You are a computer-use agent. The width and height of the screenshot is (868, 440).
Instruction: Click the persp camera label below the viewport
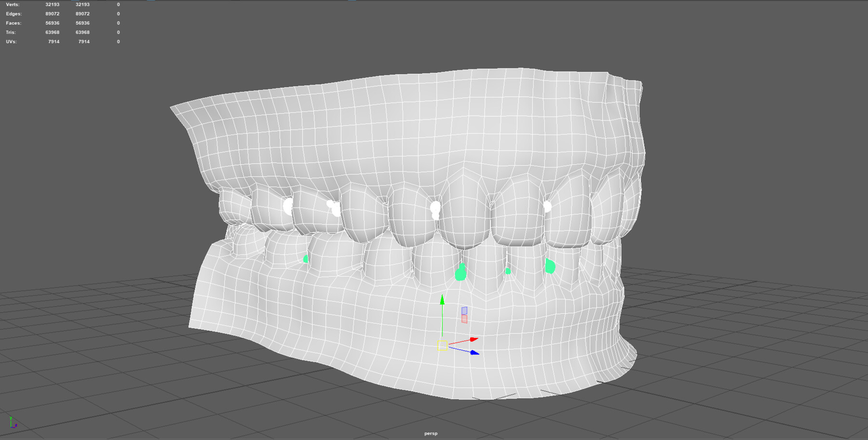pyautogui.click(x=432, y=433)
